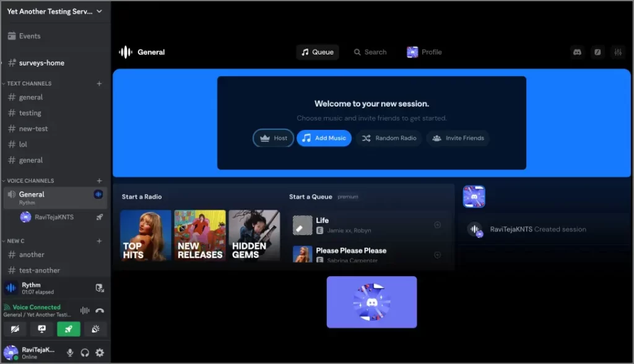Click the Voice Connected status text
This screenshot has height=364, width=634.
click(37, 307)
